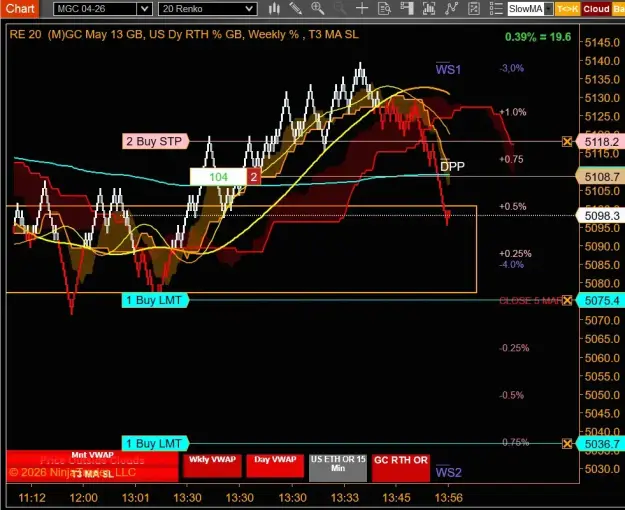Click the SlowMA selector field
Image resolution: width=625 pixels, height=510 pixels.
(526, 9)
